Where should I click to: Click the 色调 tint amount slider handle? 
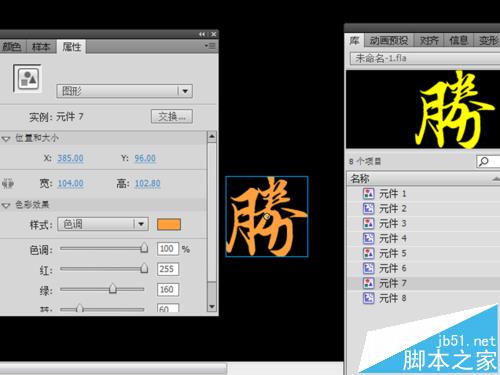pos(144,248)
